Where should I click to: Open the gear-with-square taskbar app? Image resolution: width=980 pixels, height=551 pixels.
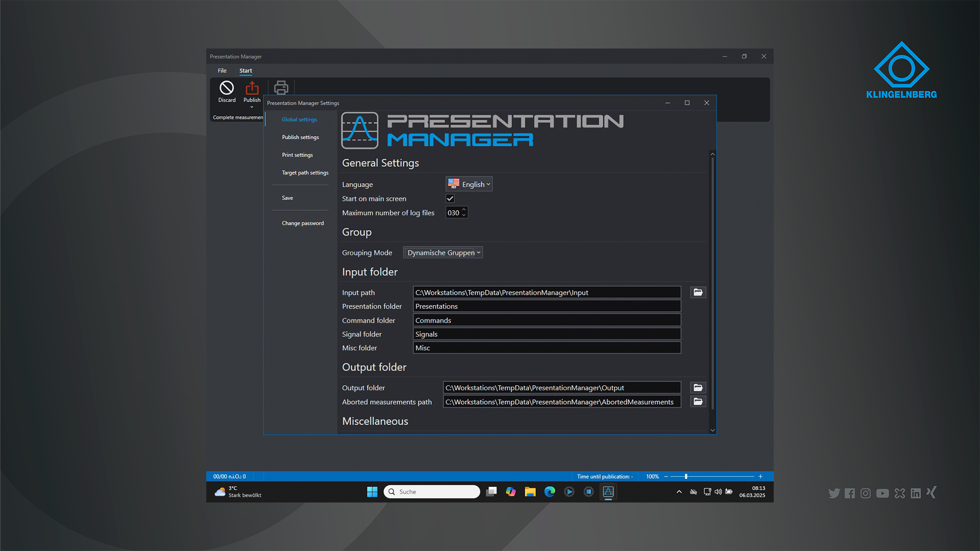[x=589, y=492]
